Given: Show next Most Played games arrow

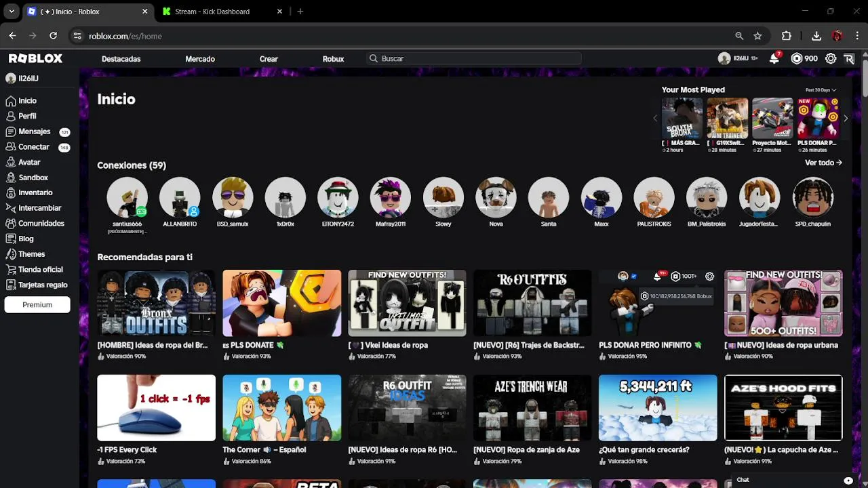Looking at the screenshot, I should pyautogui.click(x=846, y=118).
